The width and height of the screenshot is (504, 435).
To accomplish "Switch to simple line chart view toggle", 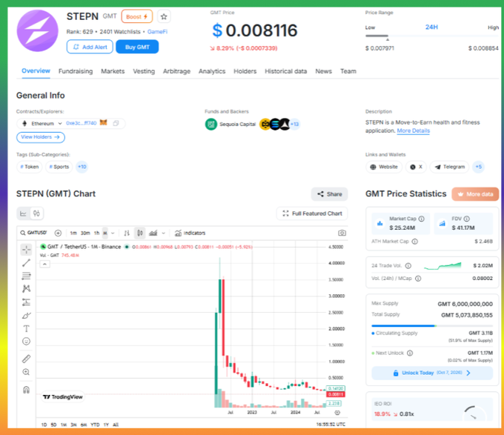I will pos(23,213).
